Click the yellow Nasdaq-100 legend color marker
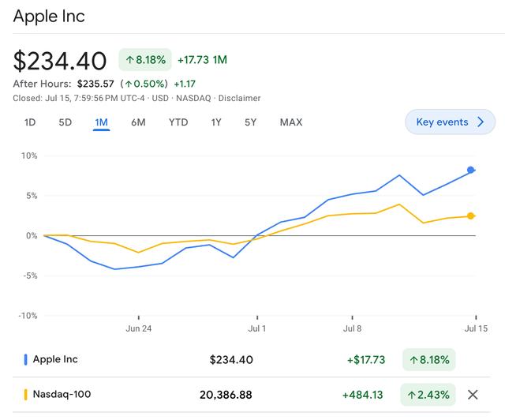Viewport: 505px width, 420px height. click(26, 395)
